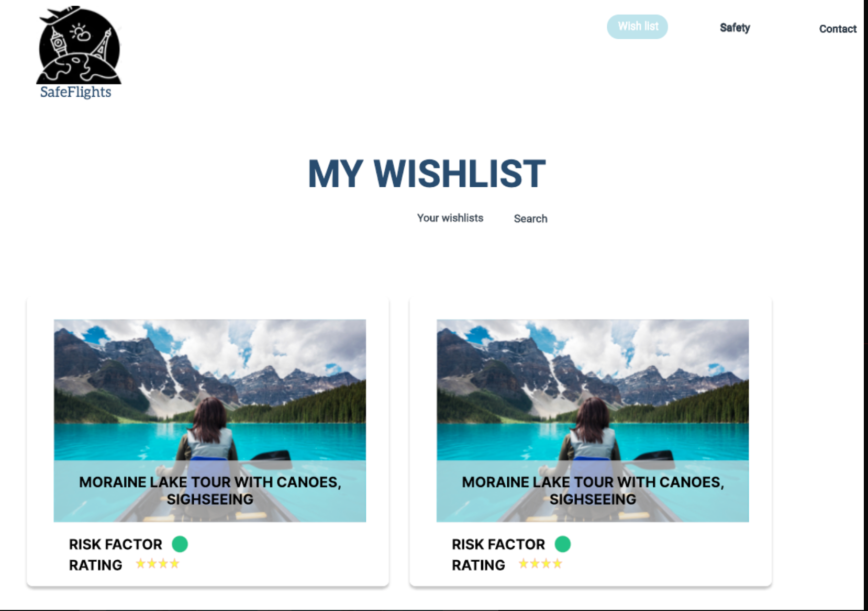The height and width of the screenshot is (611, 868).
Task: Click RISK FACTOR label on first card
Action: (x=116, y=545)
